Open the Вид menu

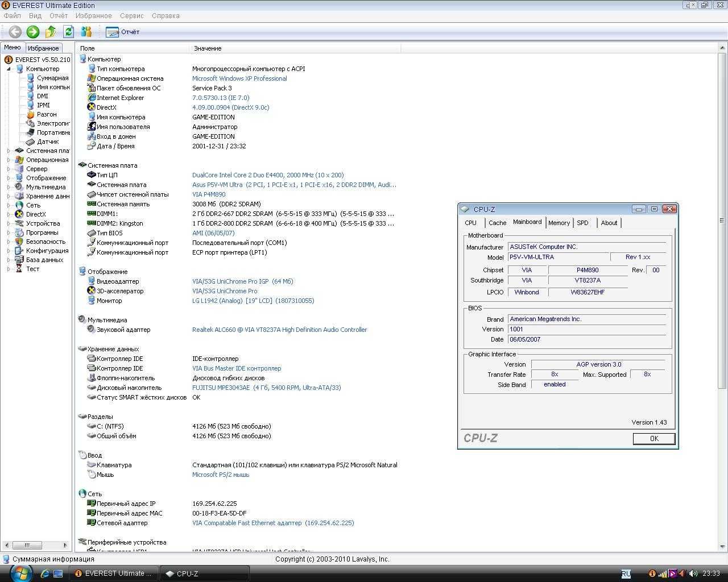coord(35,16)
